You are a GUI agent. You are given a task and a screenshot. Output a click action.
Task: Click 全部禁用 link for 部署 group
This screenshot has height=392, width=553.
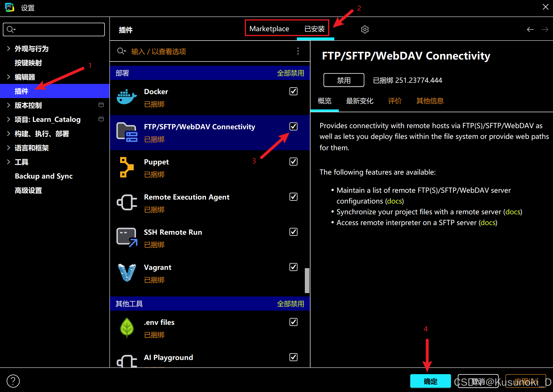pos(290,73)
